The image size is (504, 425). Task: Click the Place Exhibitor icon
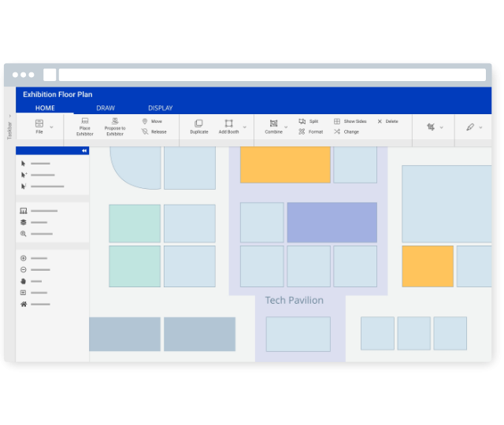(x=84, y=121)
